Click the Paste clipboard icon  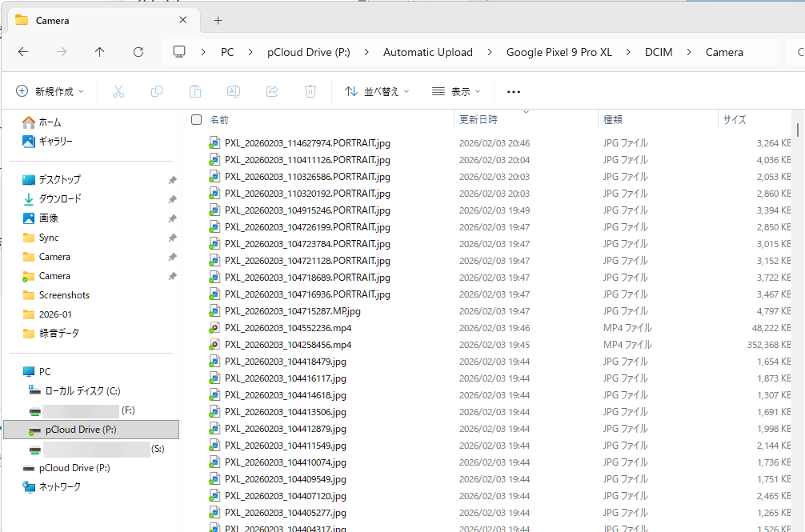tap(195, 91)
